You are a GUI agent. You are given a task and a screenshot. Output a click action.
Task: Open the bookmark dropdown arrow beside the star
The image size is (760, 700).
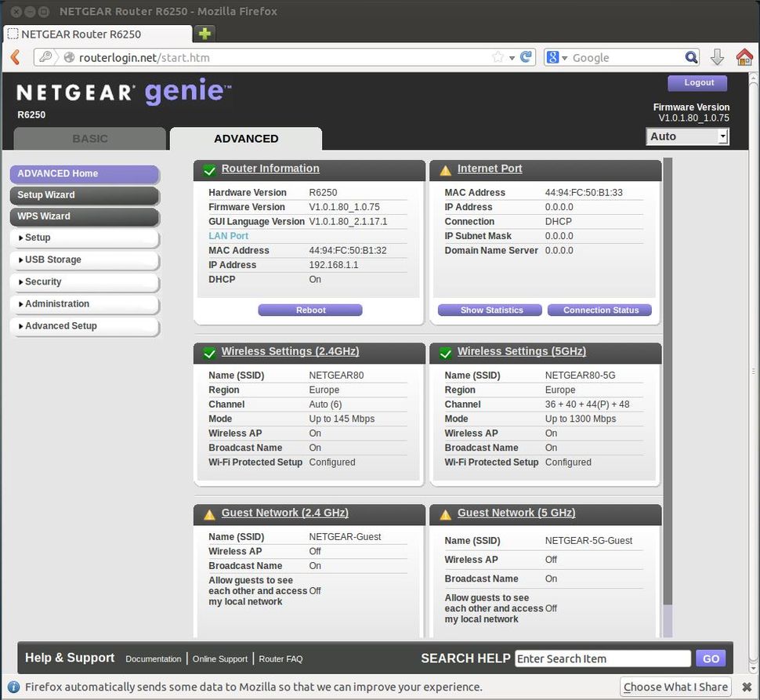pyautogui.click(x=512, y=58)
